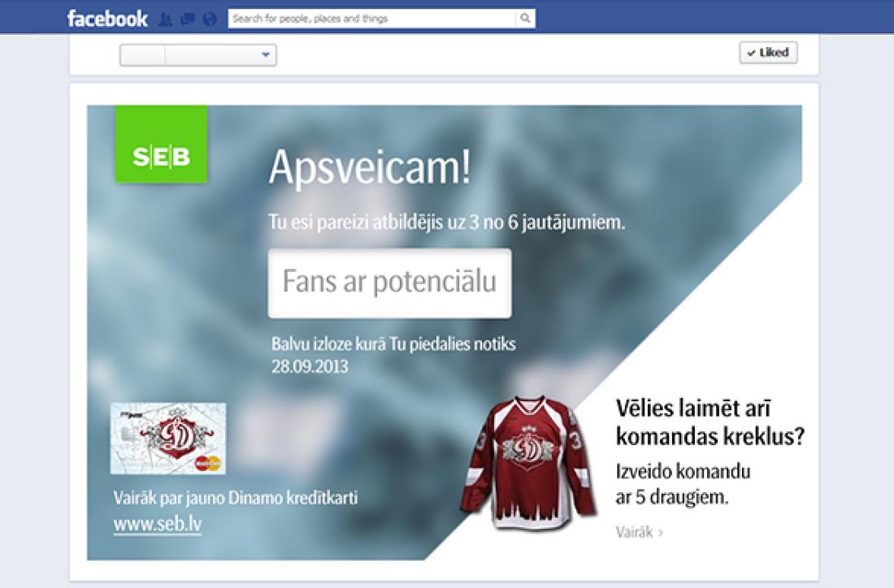Click the Apsveicam! heading
Viewport: 894px width, 588px height.
370,167
